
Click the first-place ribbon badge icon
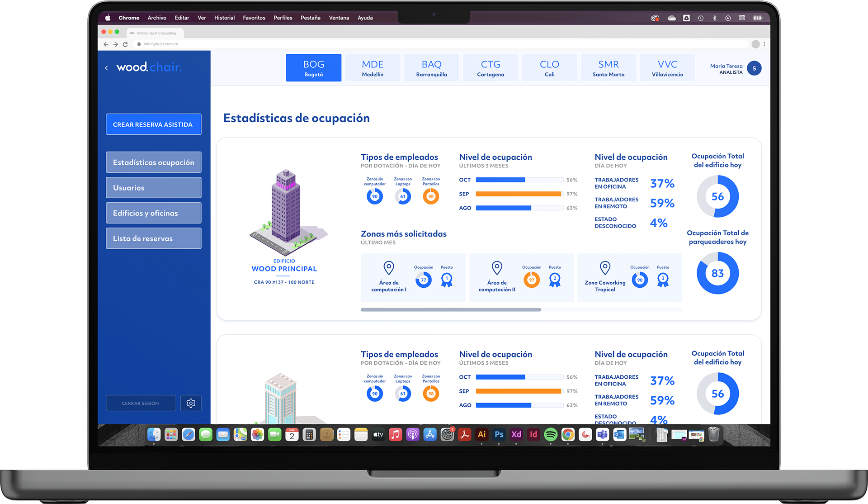[x=447, y=280]
